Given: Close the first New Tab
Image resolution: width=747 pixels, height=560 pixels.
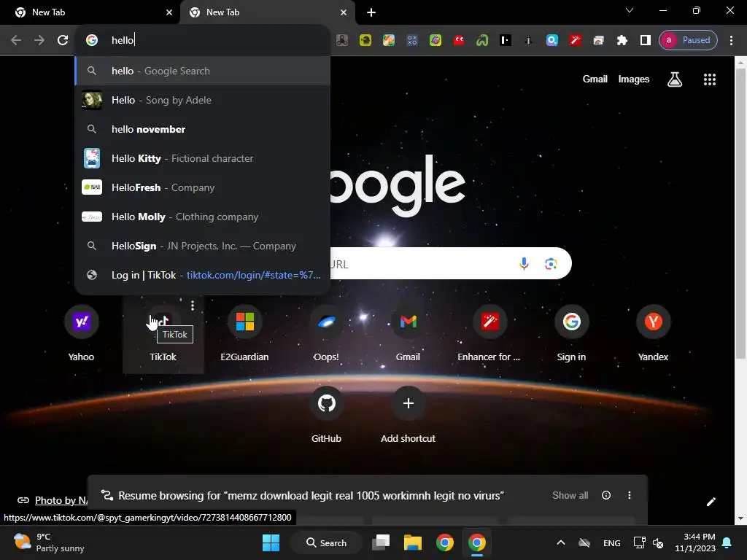Looking at the screenshot, I should 169,12.
